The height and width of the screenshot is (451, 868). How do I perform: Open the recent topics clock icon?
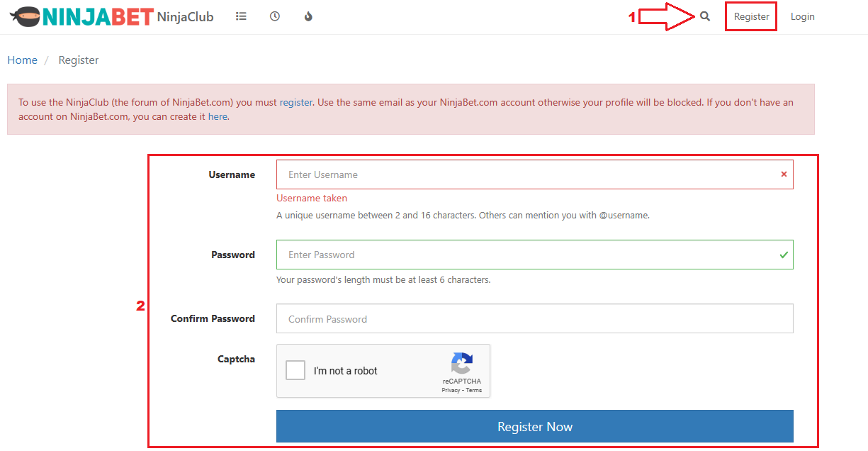[x=275, y=16]
